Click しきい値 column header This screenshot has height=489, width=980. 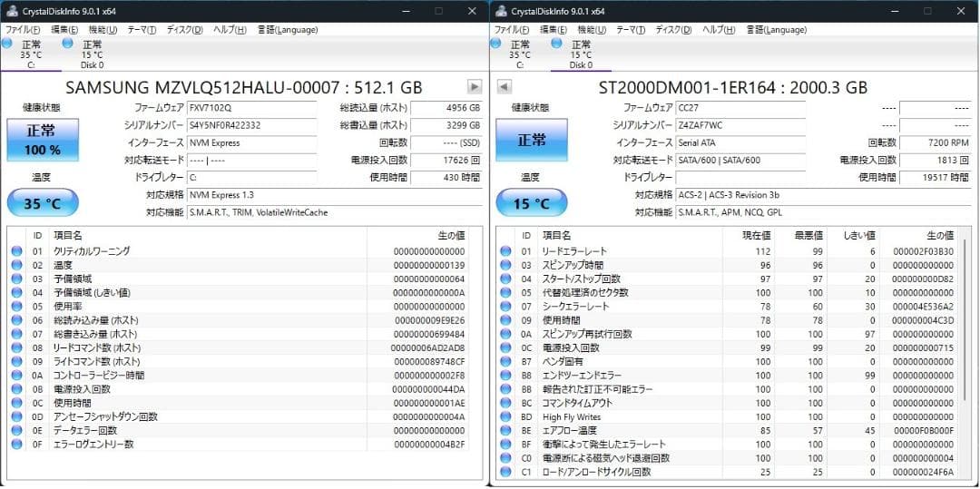pos(854,236)
